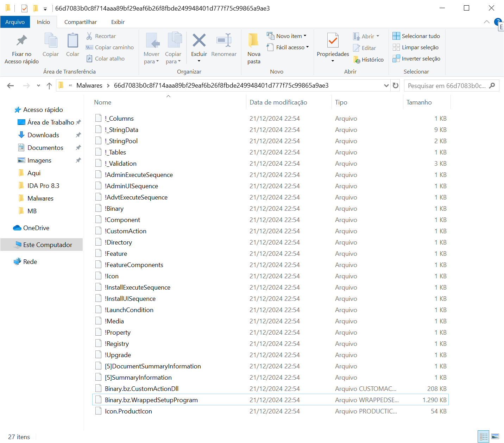Image resolution: width=504 pixels, height=443 pixels.
Task: Switch to large icons view mode
Action: [x=495, y=437]
